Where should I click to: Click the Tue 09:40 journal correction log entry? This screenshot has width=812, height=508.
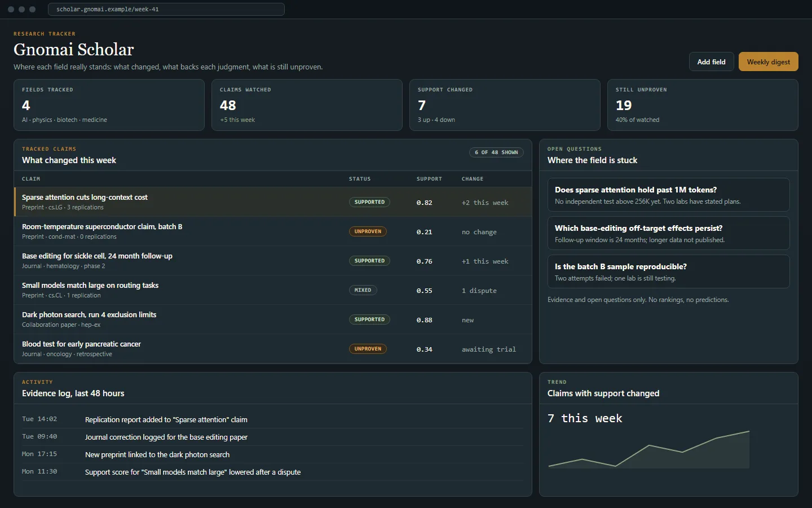(x=272, y=437)
